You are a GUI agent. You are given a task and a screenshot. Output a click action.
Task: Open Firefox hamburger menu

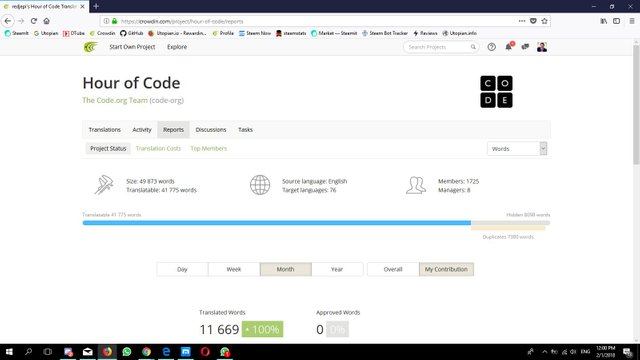point(632,21)
